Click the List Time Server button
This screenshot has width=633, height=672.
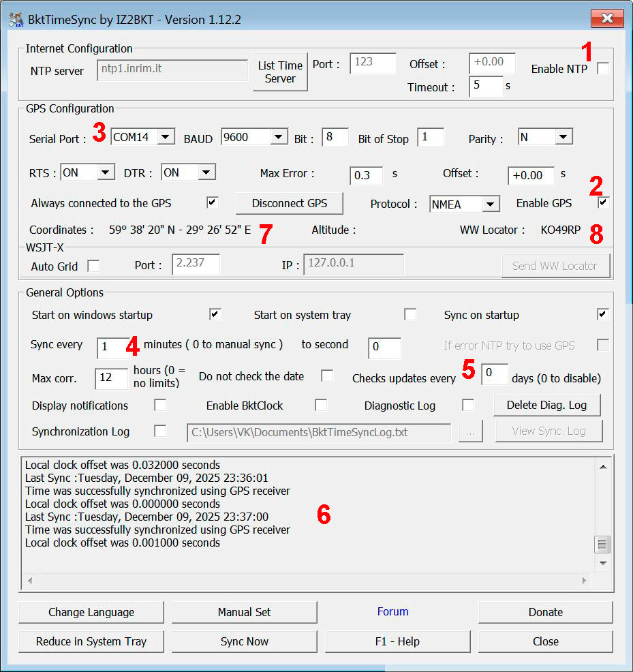click(280, 72)
